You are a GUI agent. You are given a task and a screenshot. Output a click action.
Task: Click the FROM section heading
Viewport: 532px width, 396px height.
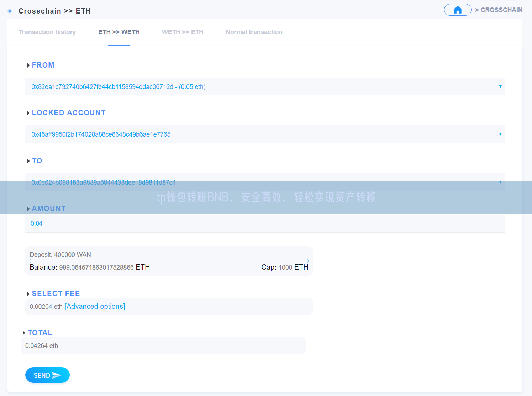pos(43,65)
